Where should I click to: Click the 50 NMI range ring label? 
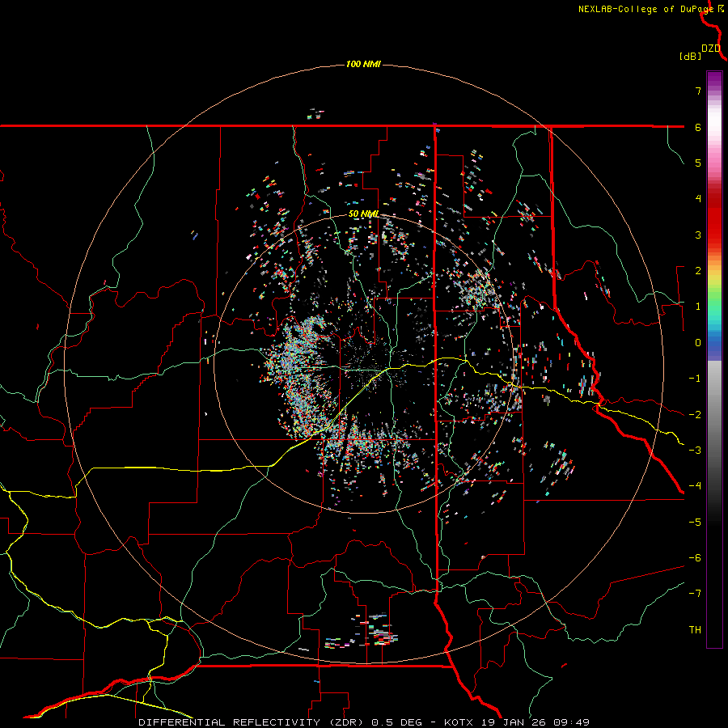(363, 214)
